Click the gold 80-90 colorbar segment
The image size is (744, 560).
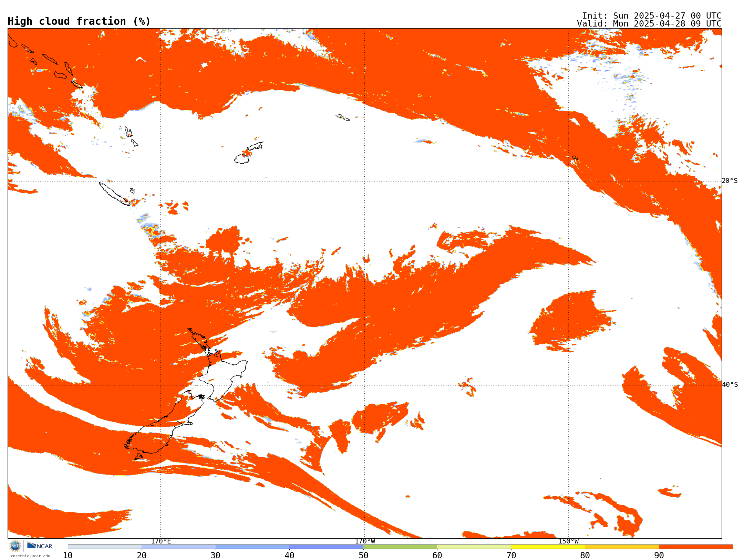point(622,547)
